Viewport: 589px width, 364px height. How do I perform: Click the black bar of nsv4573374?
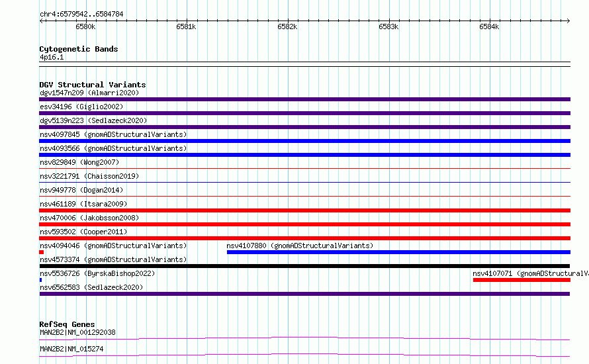[304, 266]
